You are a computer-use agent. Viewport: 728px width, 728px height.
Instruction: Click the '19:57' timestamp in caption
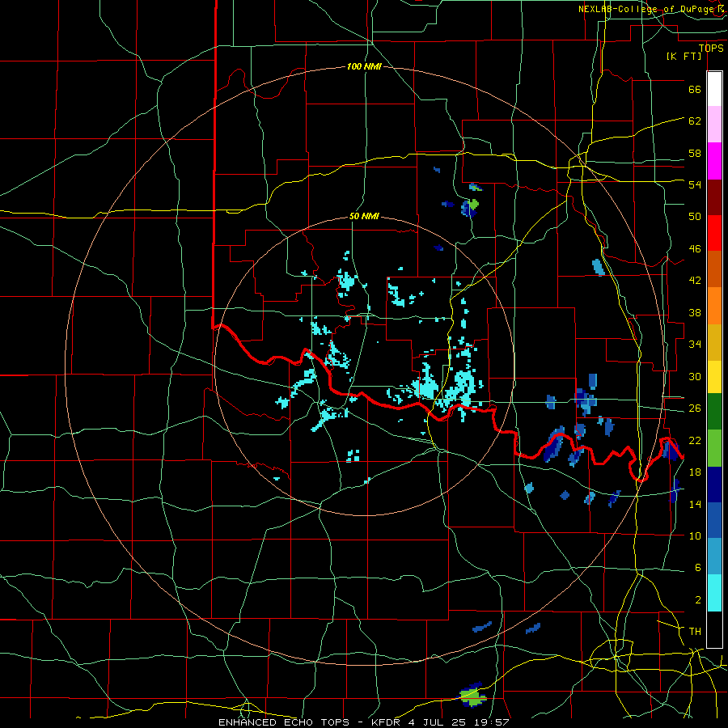click(x=493, y=722)
